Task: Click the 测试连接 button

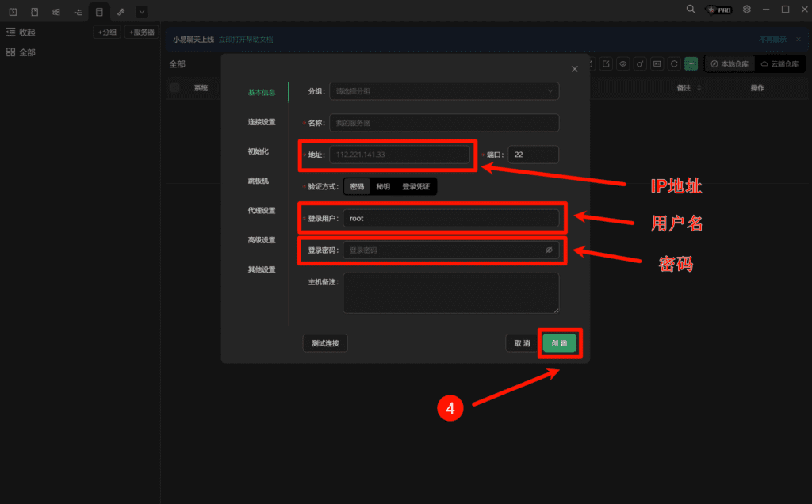Action: pyautogui.click(x=325, y=343)
